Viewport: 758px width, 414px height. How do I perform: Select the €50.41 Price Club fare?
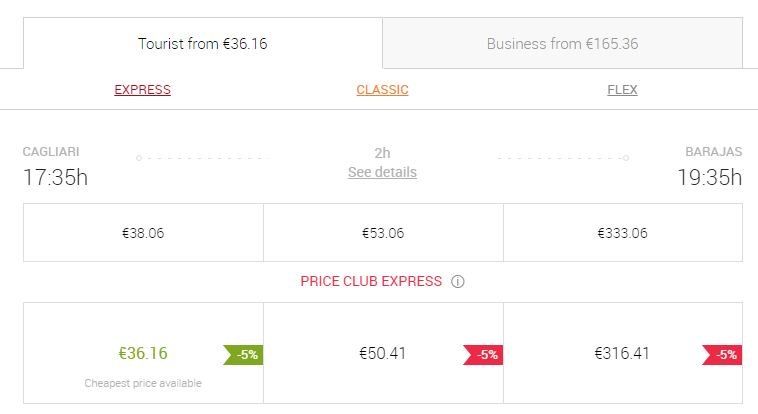click(x=383, y=353)
